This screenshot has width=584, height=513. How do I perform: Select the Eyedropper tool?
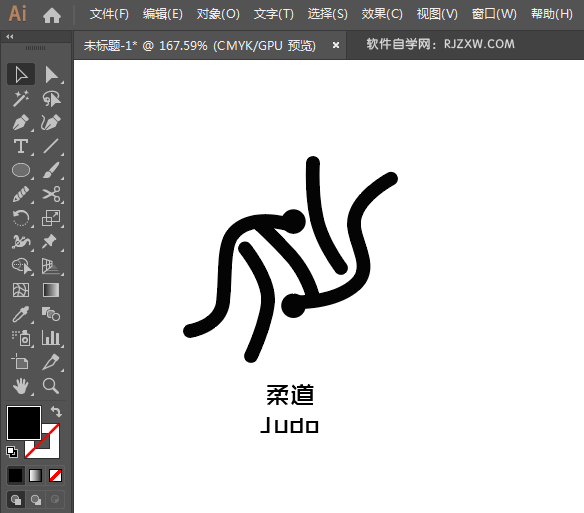[x=21, y=314]
